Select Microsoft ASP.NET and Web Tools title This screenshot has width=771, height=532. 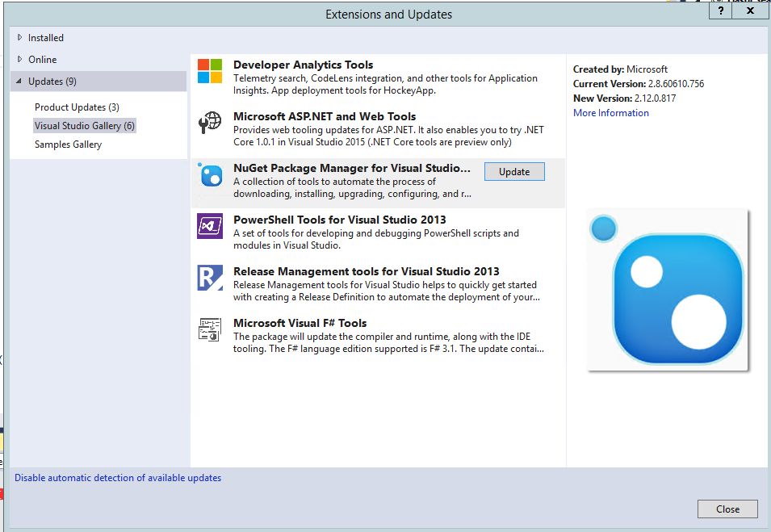coord(325,116)
